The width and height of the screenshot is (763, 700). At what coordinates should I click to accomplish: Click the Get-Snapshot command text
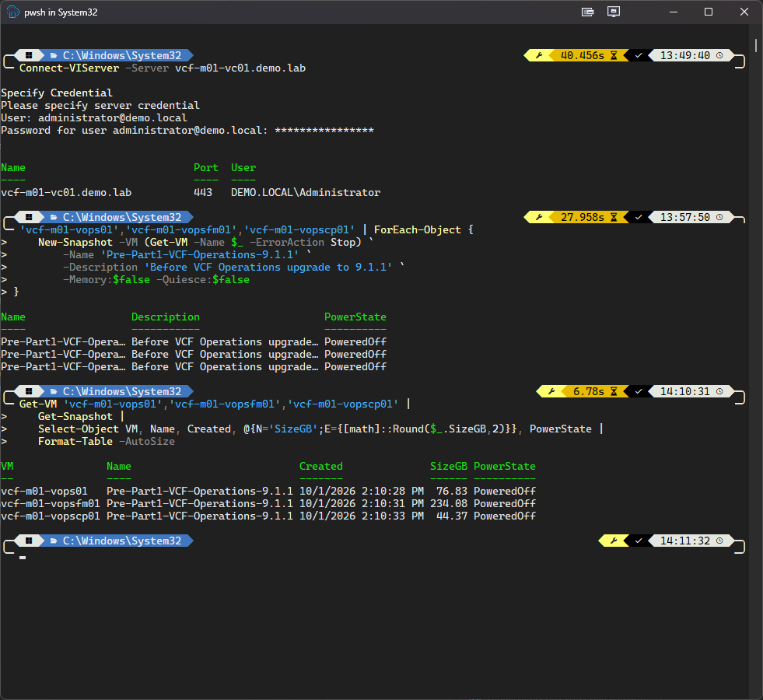pos(75,416)
